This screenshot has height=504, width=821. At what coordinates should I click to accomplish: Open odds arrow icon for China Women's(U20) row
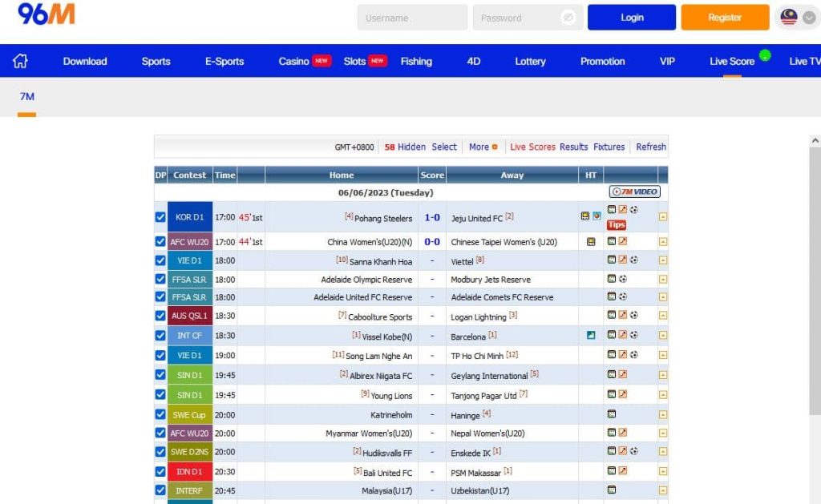622,241
